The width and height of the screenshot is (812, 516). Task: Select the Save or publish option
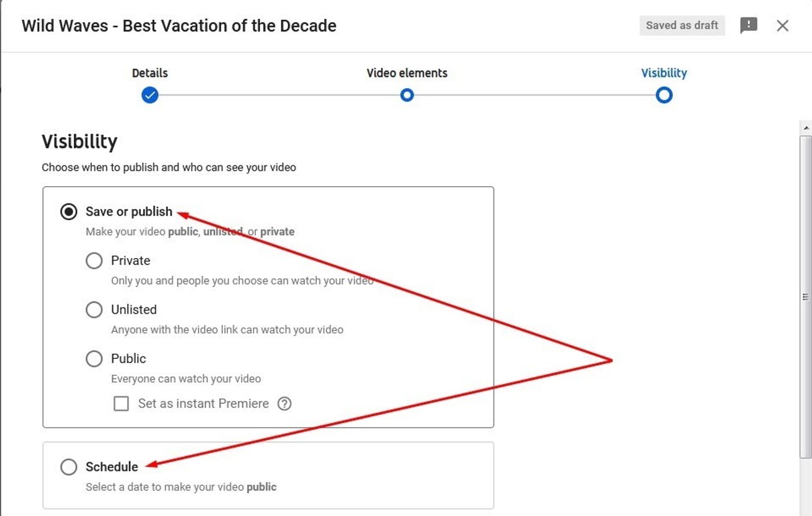pos(69,212)
